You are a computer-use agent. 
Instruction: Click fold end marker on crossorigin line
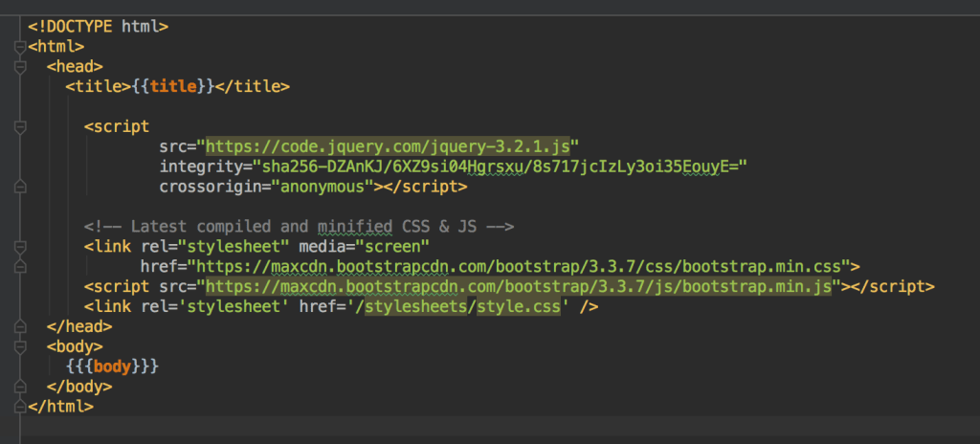20,187
